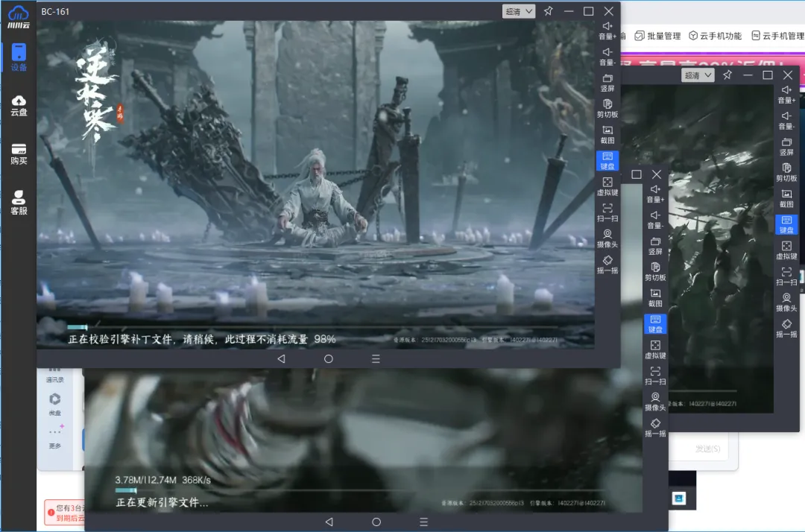805x532 pixels.
Task: Click the blue app icon beneath 发送(S)
Action: pos(679,498)
